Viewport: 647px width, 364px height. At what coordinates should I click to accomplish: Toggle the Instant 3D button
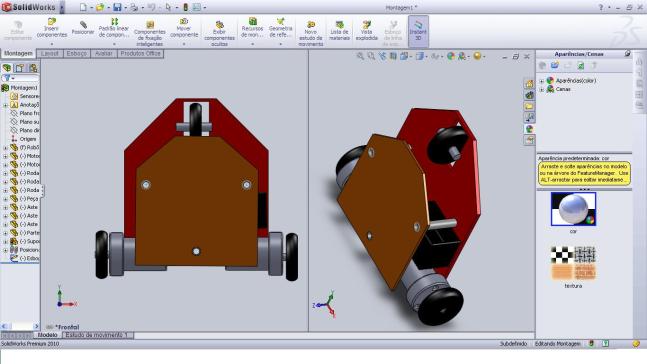coord(418,31)
